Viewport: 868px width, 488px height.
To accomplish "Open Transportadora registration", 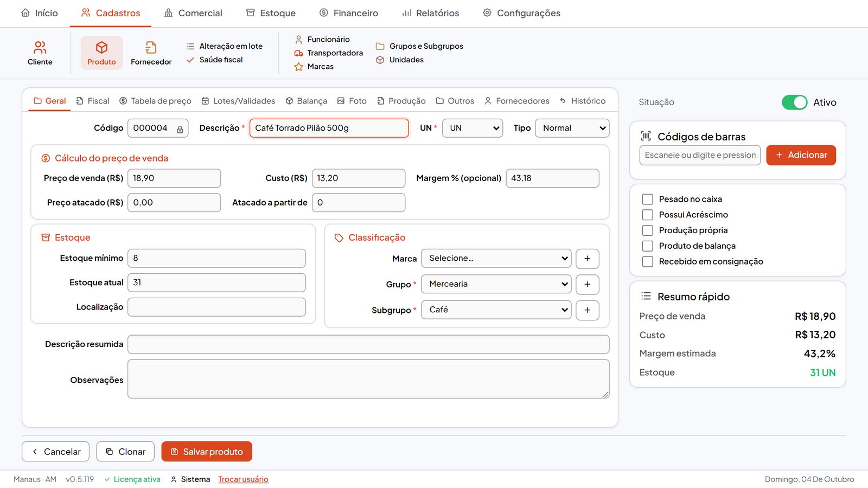I will point(329,53).
